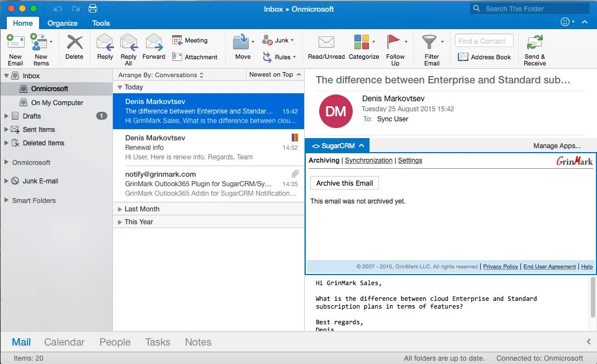Viewport: 597px width, 364px height.
Task: Click the message body scrollbar
Action: (x=593, y=297)
